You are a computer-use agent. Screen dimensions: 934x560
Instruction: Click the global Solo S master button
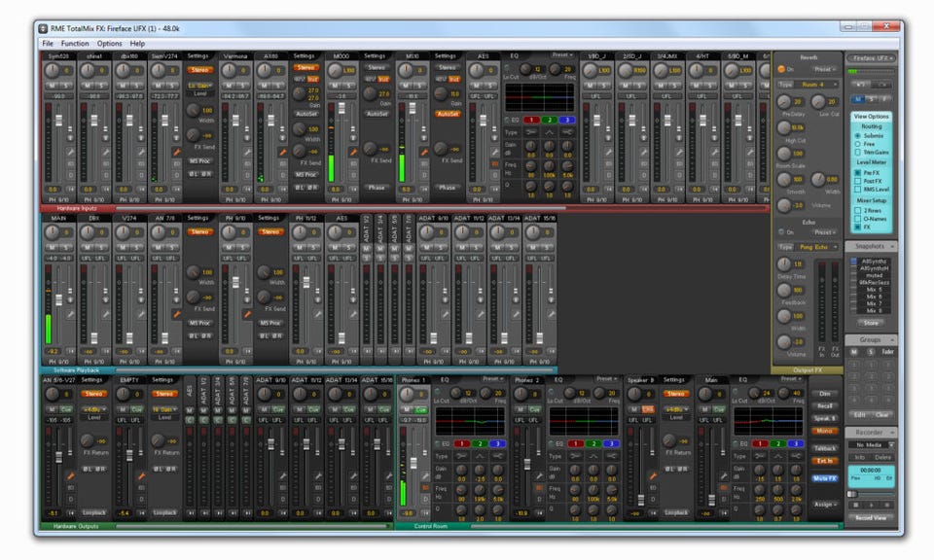872,99
